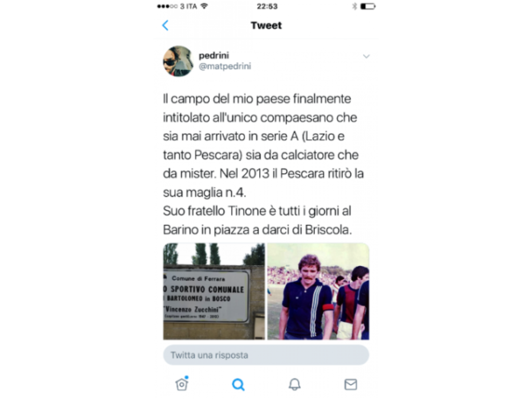Click the 'Twitta una risposta' reply field
Viewport: 532px width, 399px height.
click(x=266, y=355)
